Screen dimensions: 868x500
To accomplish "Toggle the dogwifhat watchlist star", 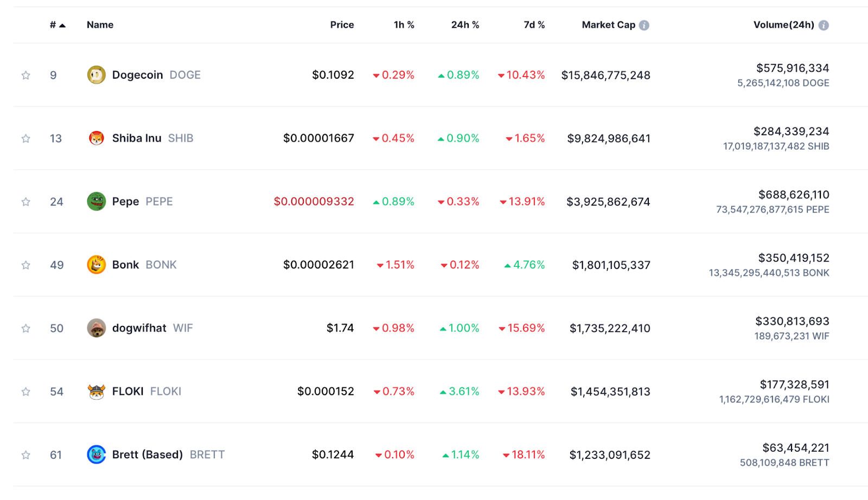I will (x=25, y=328).
